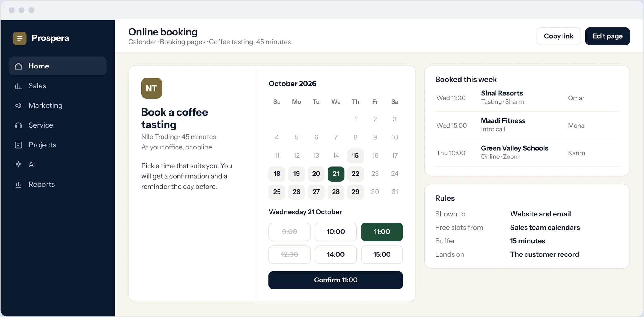Select October 27 on calendar
The width and height of the screenshot is (644, 317).
click(x=316, y=192)
